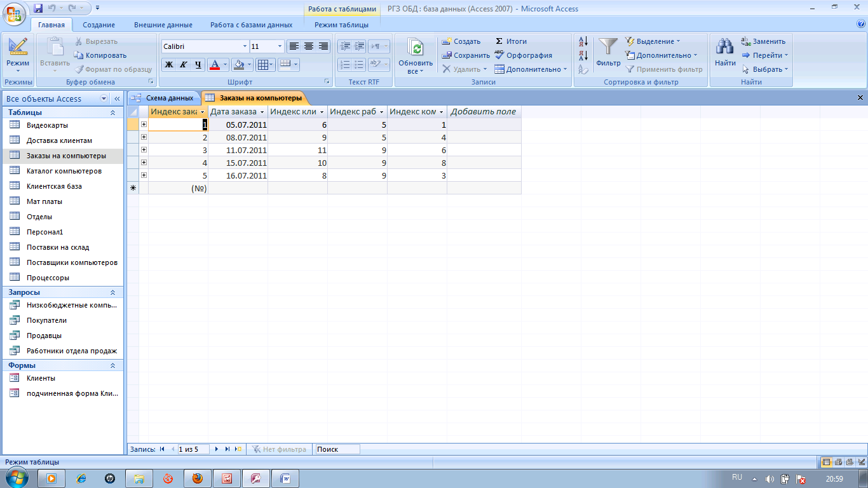Click Копировать in the clipboard group
Image resolution: width=868 pixels, height=488 pixels.
pyautogui.click(x=101, y=55)
